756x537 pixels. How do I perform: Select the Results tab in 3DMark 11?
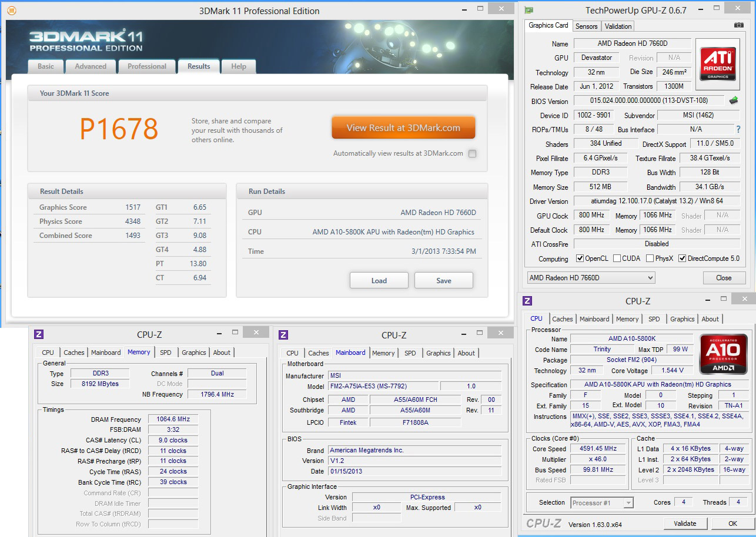(199, 66)
